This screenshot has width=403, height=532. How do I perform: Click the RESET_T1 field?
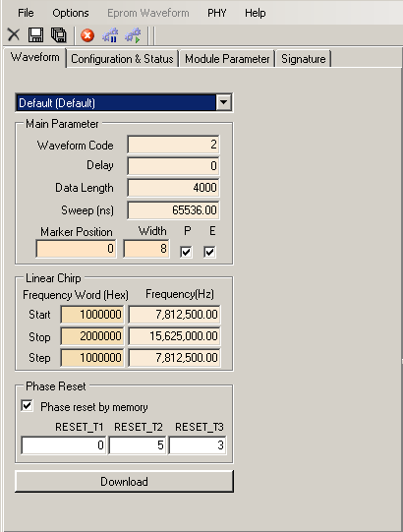click(64, 445)
